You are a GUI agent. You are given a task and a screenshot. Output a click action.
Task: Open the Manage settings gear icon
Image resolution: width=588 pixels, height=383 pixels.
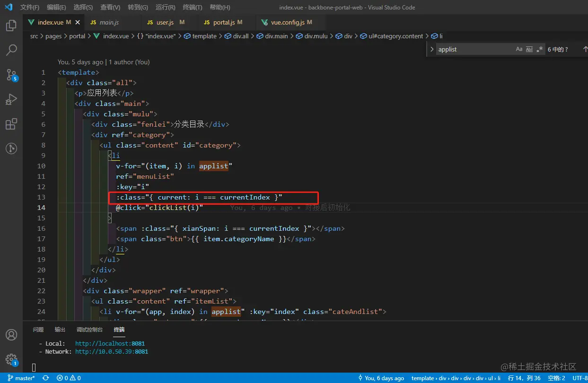pos(11,359)
